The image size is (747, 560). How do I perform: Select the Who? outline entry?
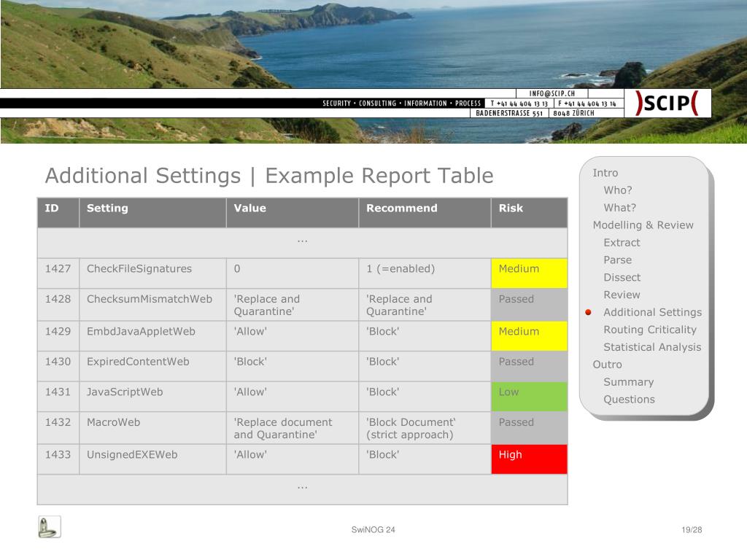tap(617, 190)
